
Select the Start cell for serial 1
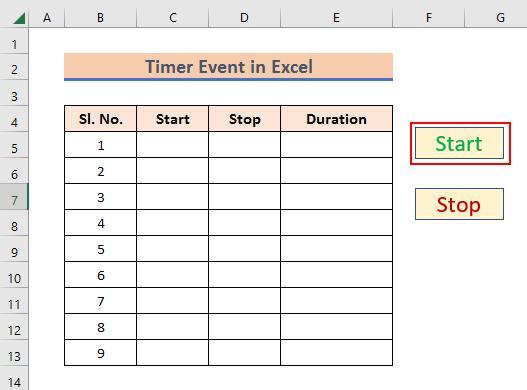pos(172,145)
